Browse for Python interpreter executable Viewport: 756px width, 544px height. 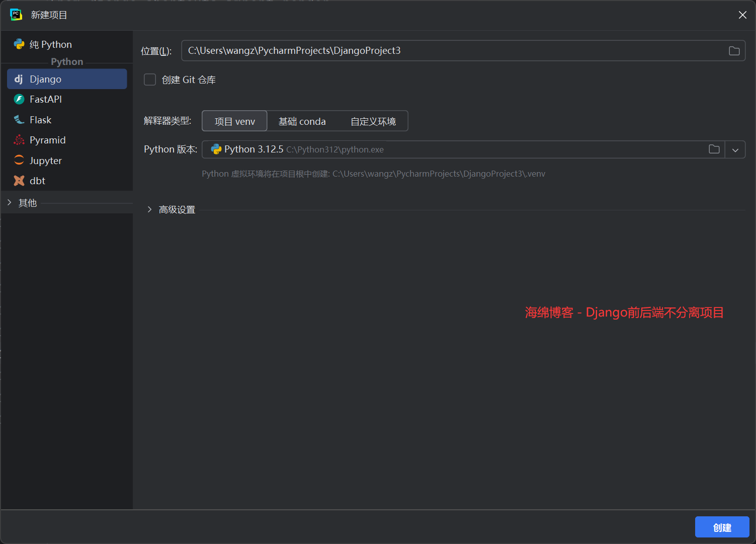pyautogui.click(x=714, y=149)
